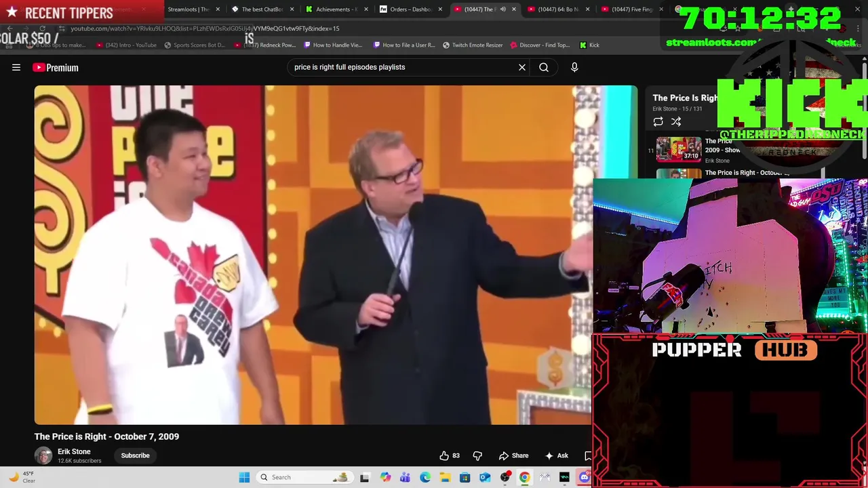Launch Copilot from the taskbar
868x488 pixels.
coord(385,477)
